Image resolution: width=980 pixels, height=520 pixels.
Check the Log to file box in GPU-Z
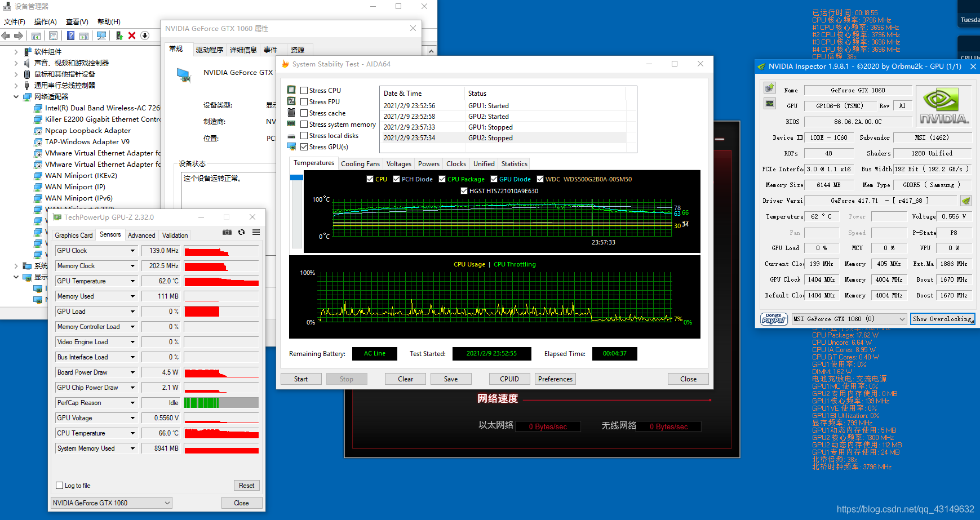(x=60, y=485)
